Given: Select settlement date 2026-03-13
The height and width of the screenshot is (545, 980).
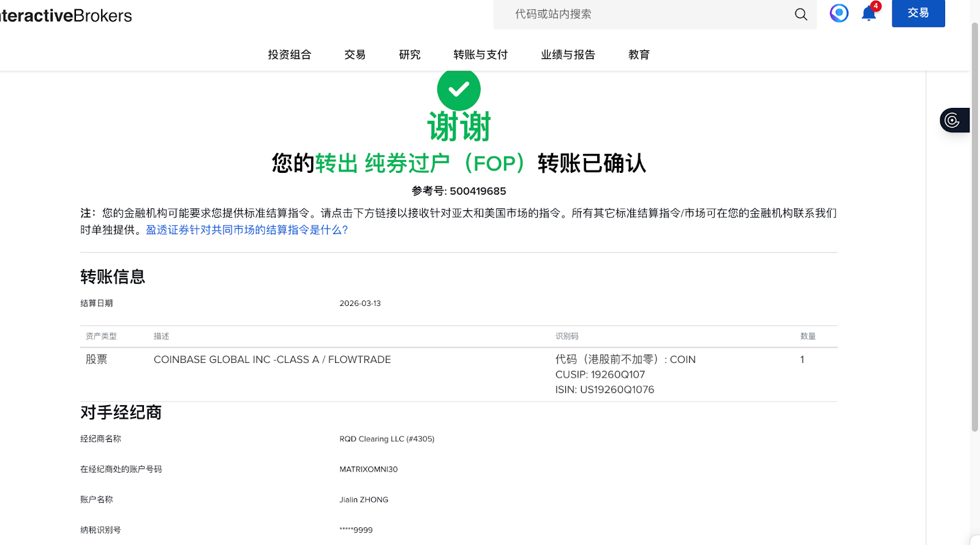Looking at the screenshot, I should (x=360, y=303).
